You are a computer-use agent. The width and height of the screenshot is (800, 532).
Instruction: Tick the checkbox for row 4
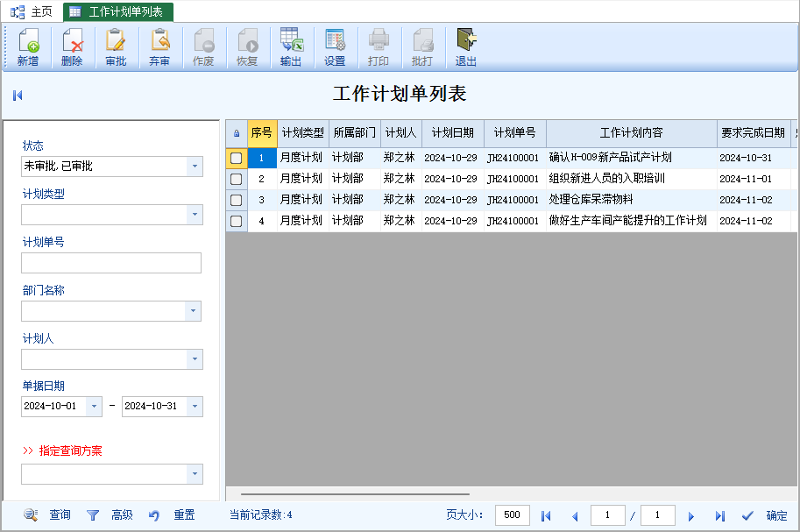237,221
